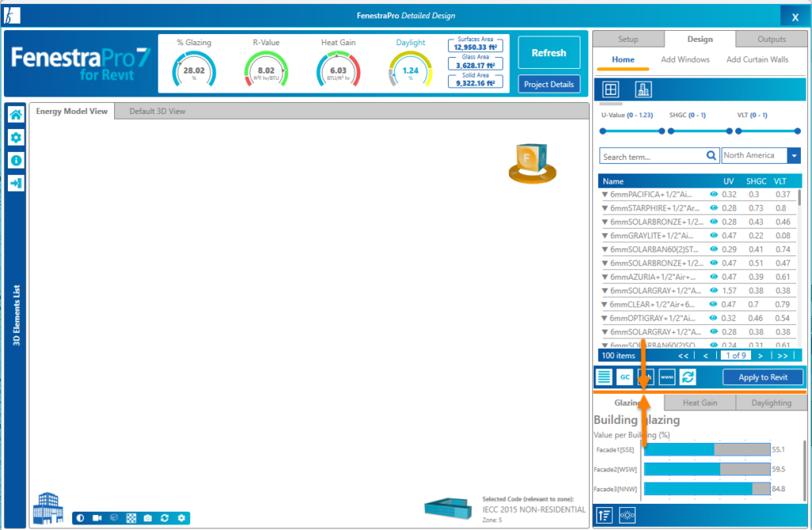The width and height of the screenshot is (812, 530).
Task: Toggle eye icon for 6mmGRAYLITE glazing row
Action: (714, 235)
